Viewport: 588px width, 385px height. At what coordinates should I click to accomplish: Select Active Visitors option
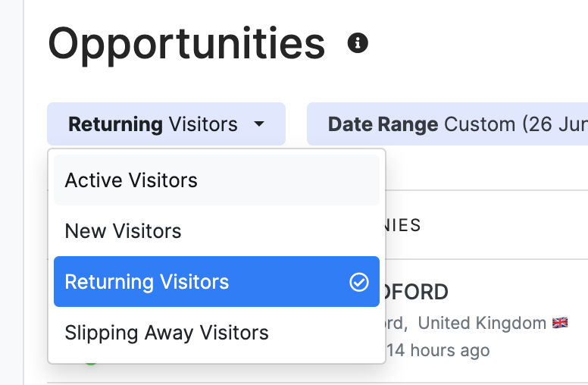click(217, 180)
